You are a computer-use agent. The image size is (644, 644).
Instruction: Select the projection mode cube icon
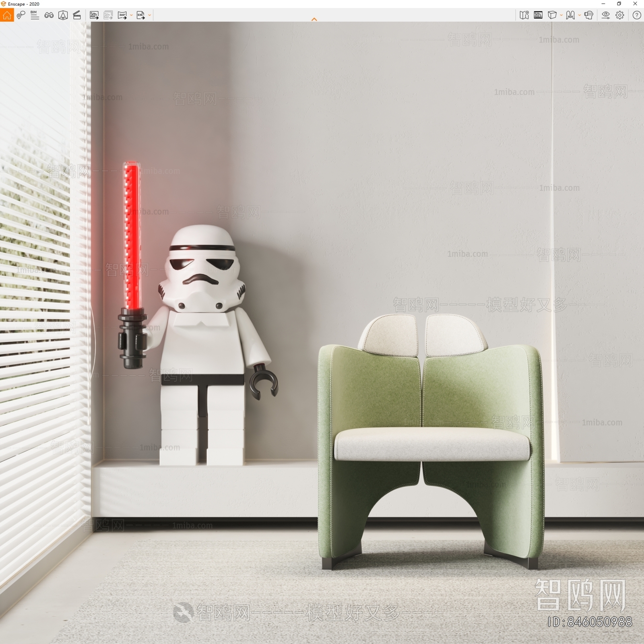point(552,15)
